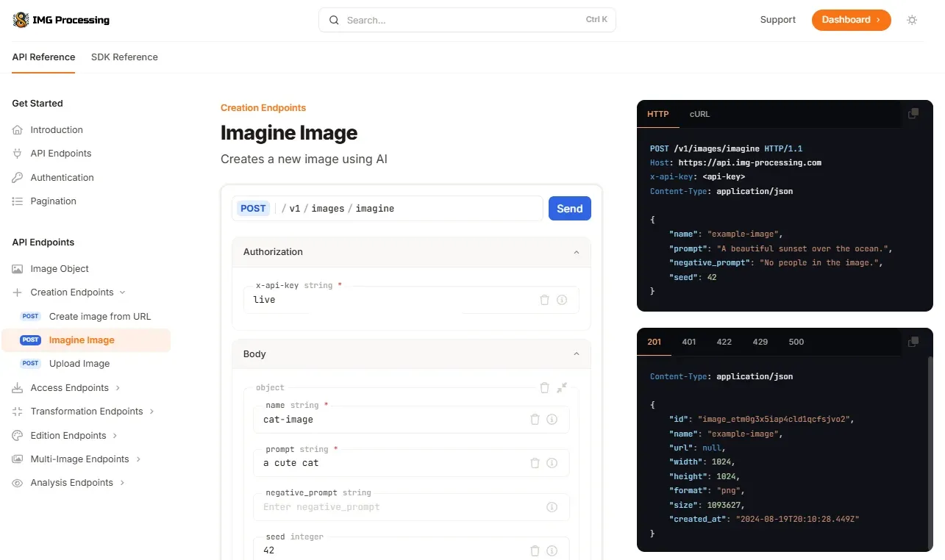The height and width of the screenshot is (560, 945).
Task: Collapse the body object with shrink icon
Action: [x=562, y=387]
